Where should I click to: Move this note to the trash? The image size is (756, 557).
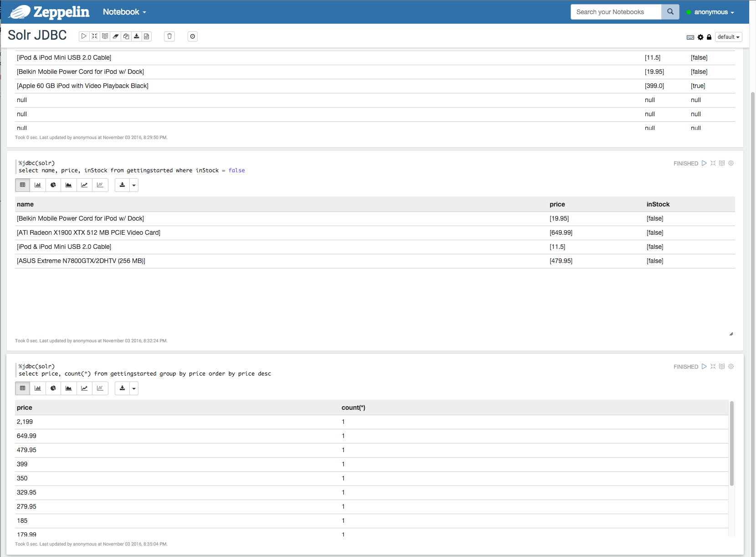(x=169, y=36)
